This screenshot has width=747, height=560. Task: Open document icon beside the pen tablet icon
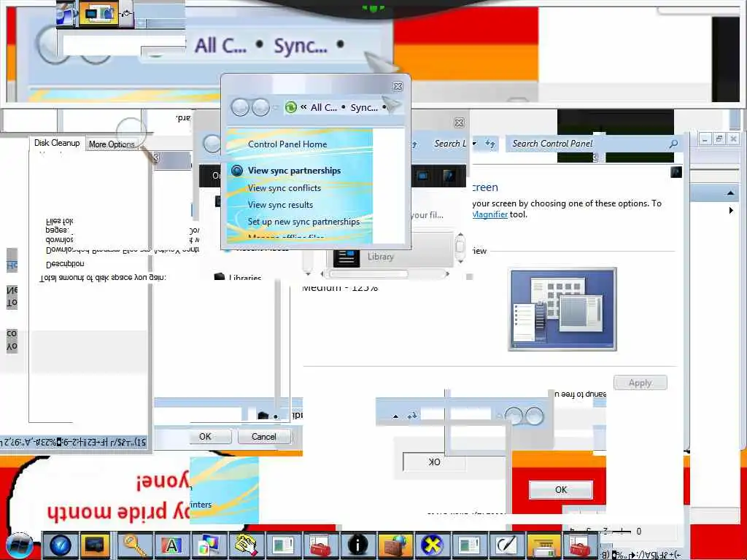pyautogui.click(x=469, y=545)
